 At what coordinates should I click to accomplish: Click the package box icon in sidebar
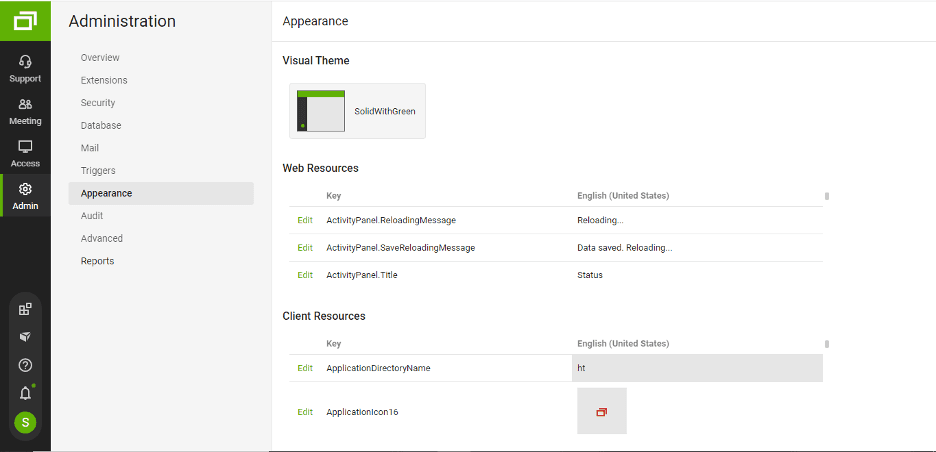(25, 337)
